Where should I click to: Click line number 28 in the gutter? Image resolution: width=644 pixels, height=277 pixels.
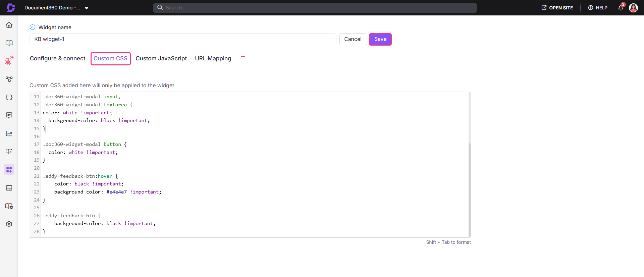pos(37,231)
